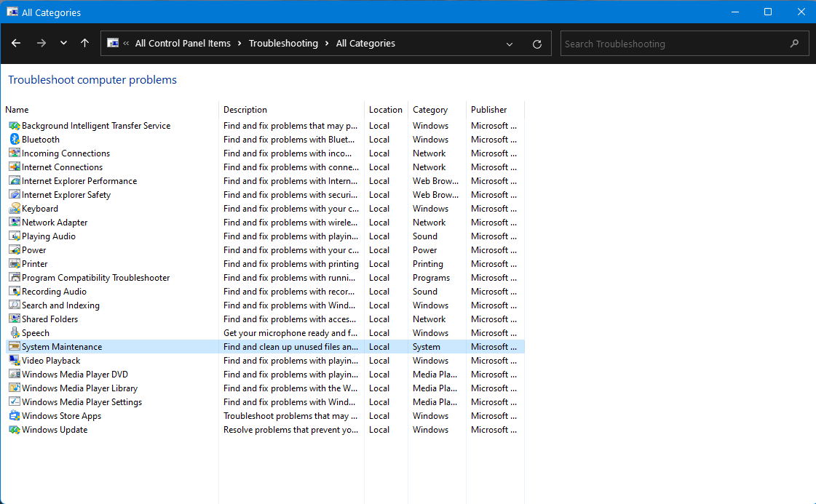The image size is (816, 504).
Task: Open the Troubleshooting breadcrumb entry
Action: coord(283,43)
